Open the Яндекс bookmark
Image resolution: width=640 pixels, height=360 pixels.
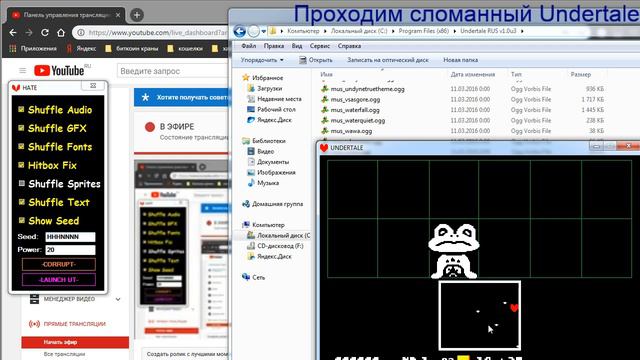coord(82,49)
